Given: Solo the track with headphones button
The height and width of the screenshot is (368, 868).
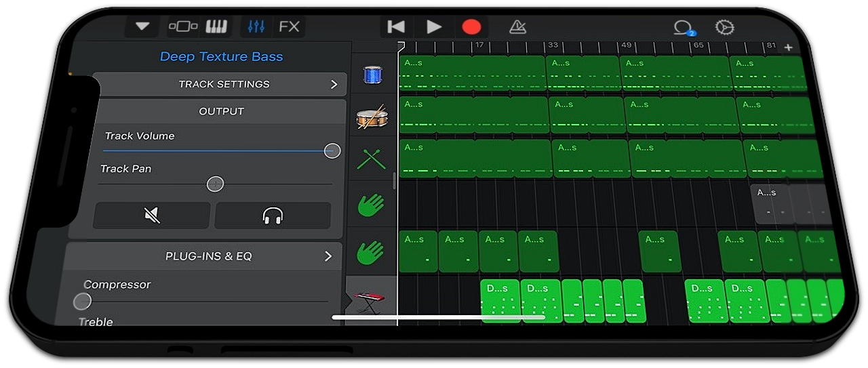Looking at the screenshot, I should pyautogui.click(x=273, y=216).
